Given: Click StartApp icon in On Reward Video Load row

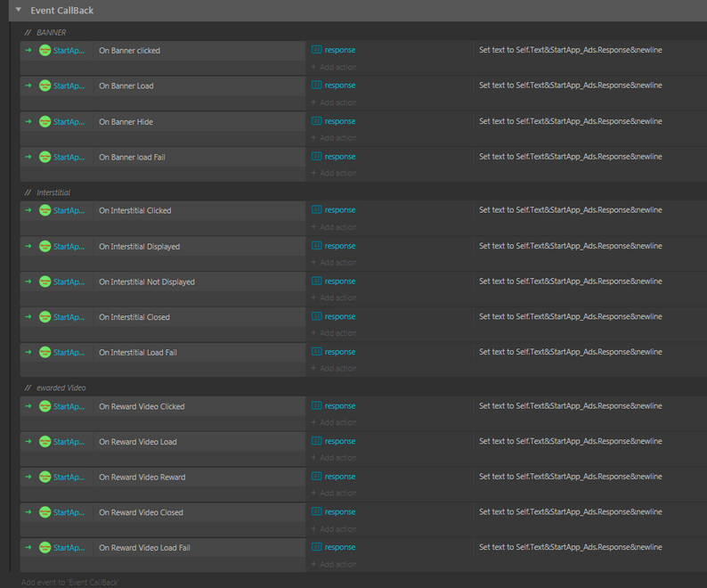Looking at the screenshot, I should tap(45, 441).
